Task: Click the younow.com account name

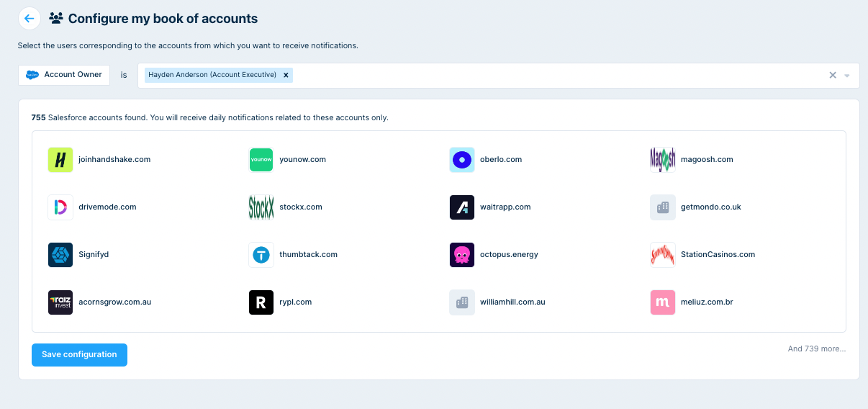Action: click(x=303, y=160)
